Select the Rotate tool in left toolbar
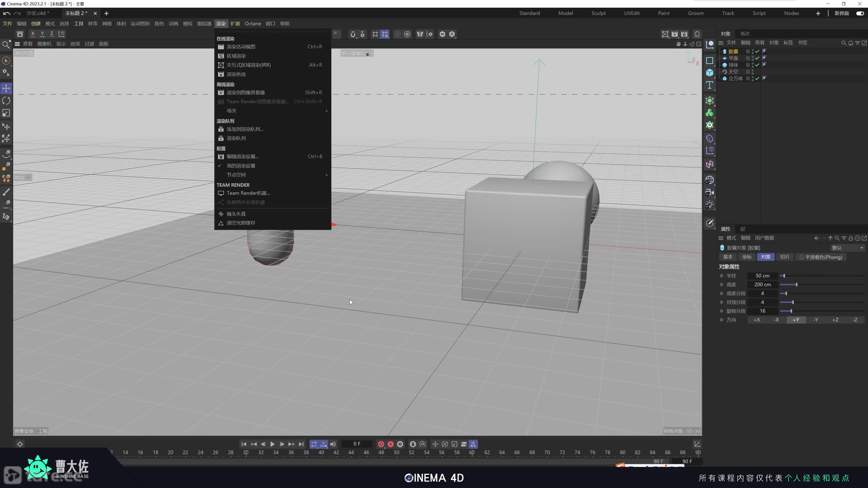 (x=6, y=101)
